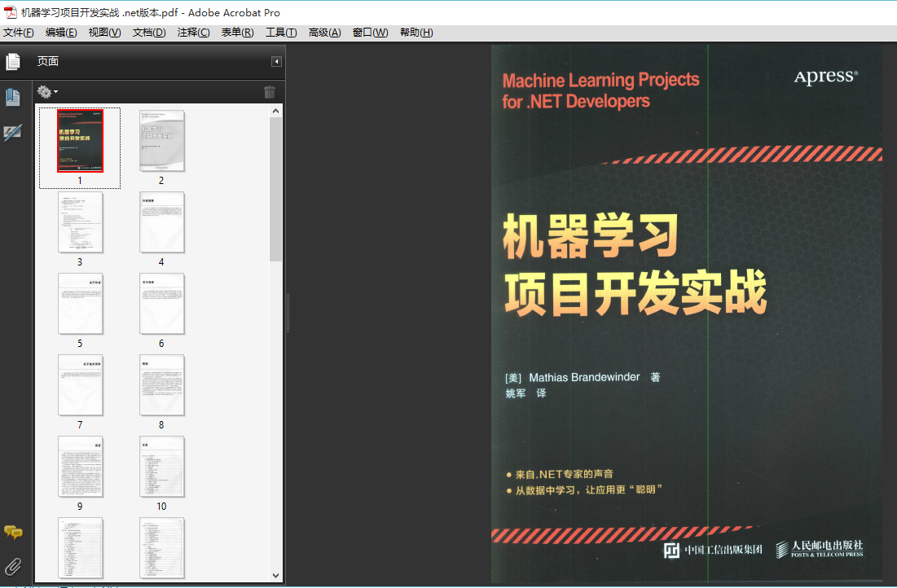Click the Pages panel icon in sidebar
This screenshot has height=588, width=897.
coord(12,61)
